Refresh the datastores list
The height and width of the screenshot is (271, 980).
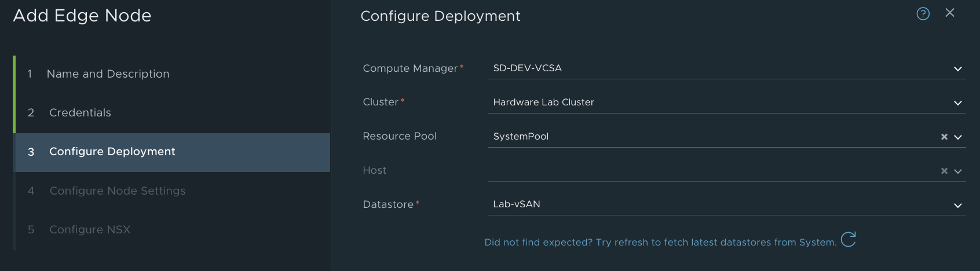(848, 240)
